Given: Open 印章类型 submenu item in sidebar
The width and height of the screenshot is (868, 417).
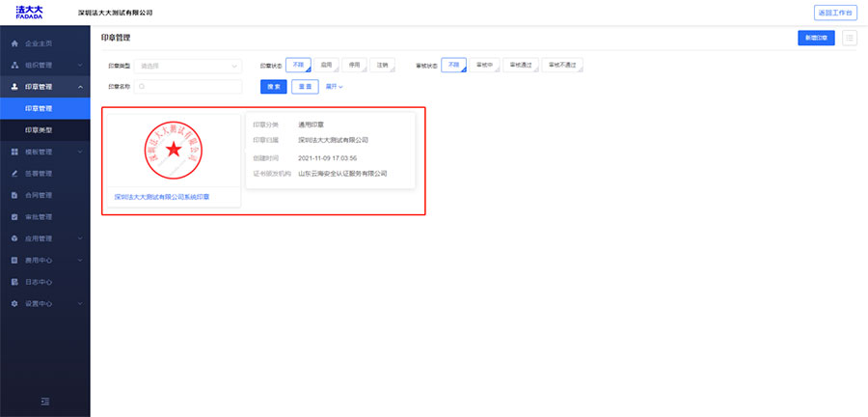Looking at the screenshot, I should point(40,130).
